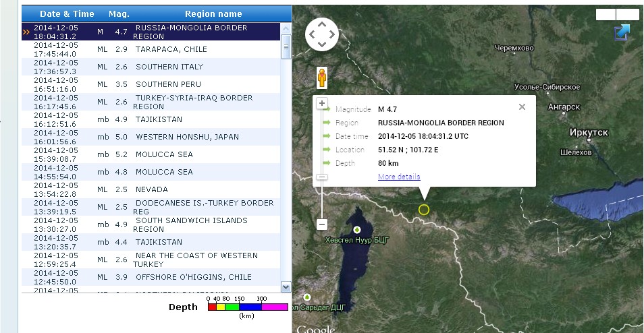The width and height of the screenshot is (644, 333).
Task: Click the yellow earthquake epicenter circle
Action: [424, 210]
